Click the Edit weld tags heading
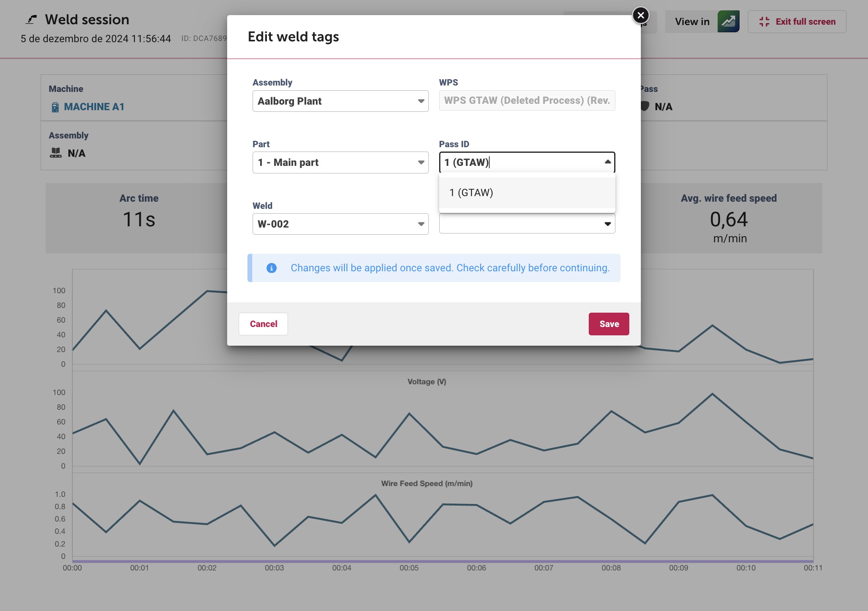 click(293, 37)
